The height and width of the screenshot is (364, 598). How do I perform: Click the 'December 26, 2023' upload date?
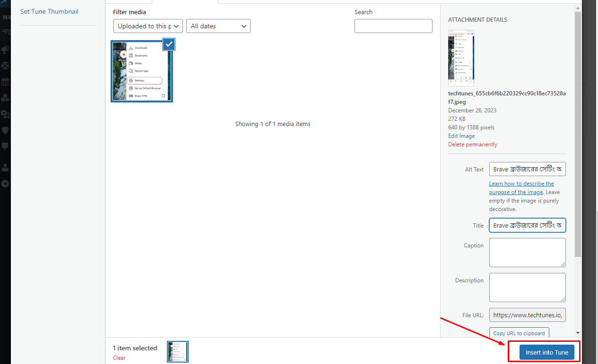(472, 110)
